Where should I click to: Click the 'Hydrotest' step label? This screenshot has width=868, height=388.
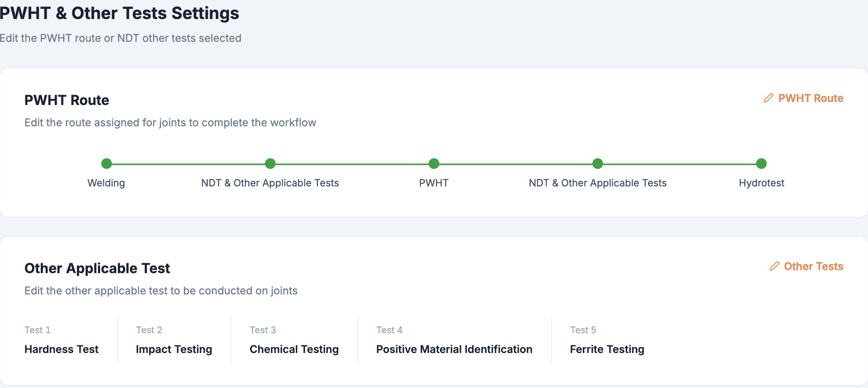click(761, 183)
